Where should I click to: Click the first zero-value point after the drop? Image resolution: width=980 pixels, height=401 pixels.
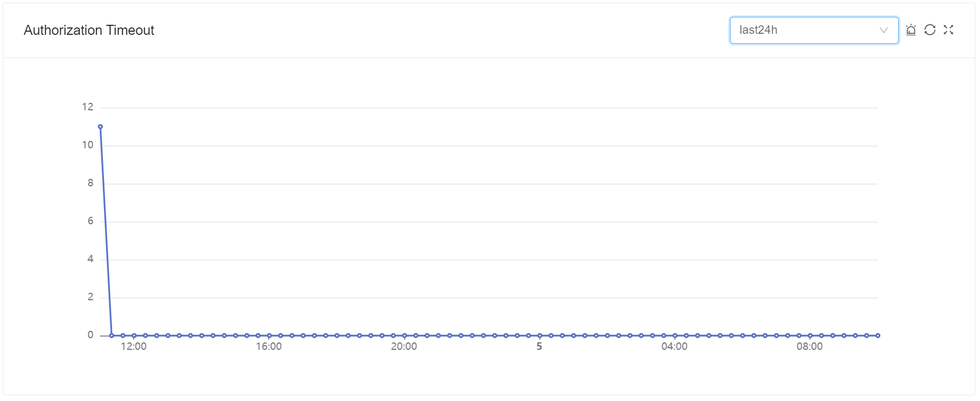pyautogui.click(x=111, y=336)
